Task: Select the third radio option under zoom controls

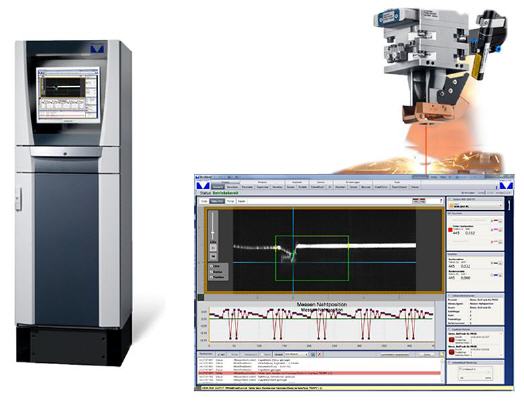Action: pyautogui.click(x=212, y=277)
